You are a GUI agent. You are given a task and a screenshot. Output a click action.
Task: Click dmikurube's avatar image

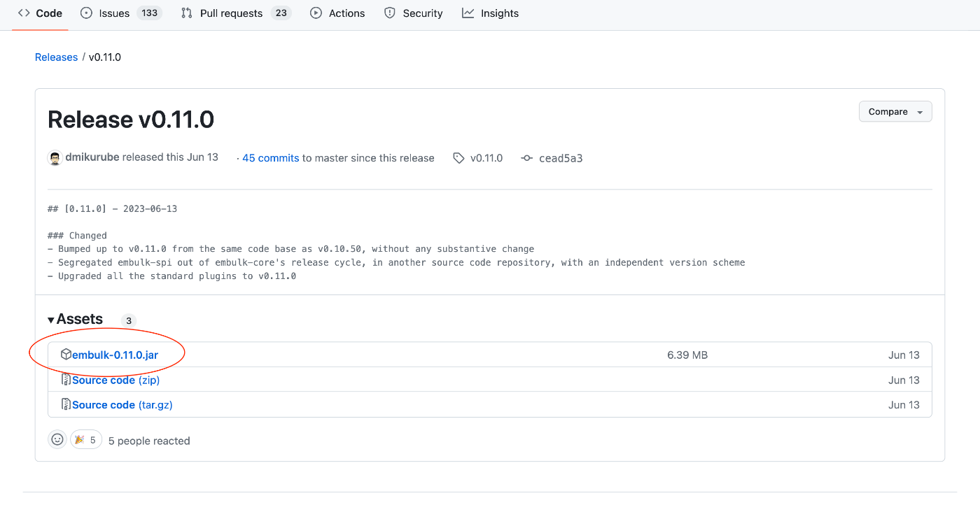pyautogui.click(x=55, y=158)
